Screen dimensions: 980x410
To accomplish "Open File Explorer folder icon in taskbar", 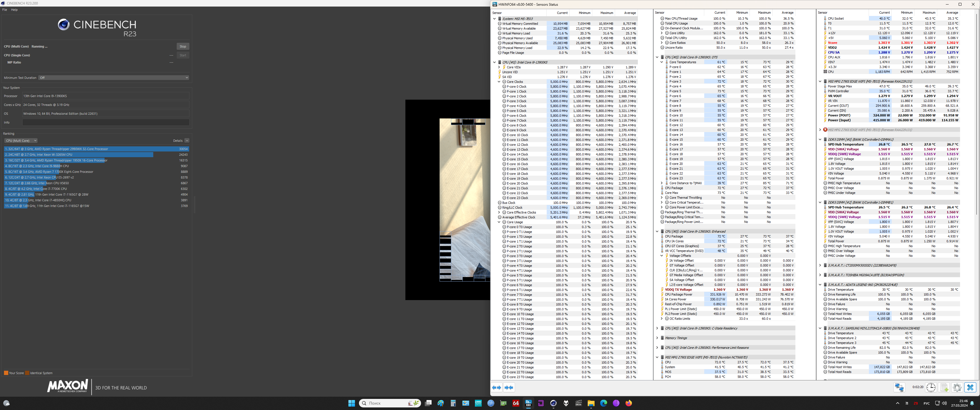I will [591, 403].
